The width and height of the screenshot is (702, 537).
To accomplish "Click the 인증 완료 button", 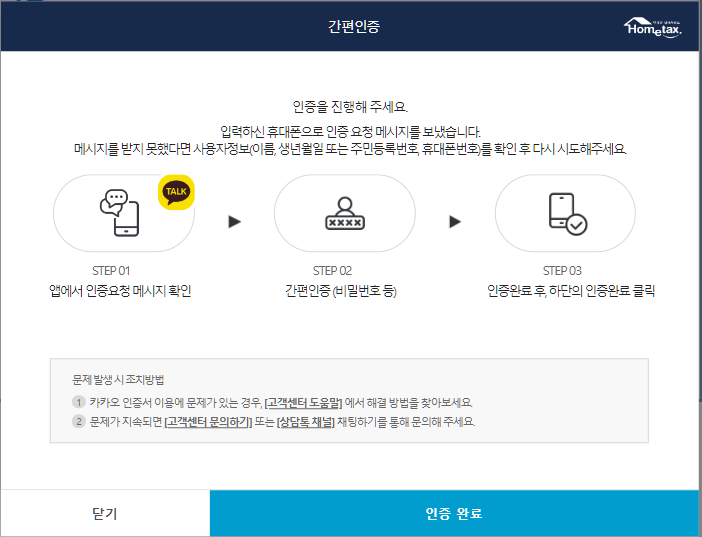I will click(454, 513).
